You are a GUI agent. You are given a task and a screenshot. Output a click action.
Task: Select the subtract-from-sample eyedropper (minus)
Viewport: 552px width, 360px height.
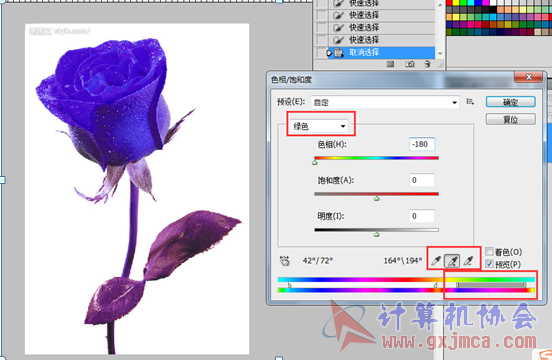click(x=469, y=261)
